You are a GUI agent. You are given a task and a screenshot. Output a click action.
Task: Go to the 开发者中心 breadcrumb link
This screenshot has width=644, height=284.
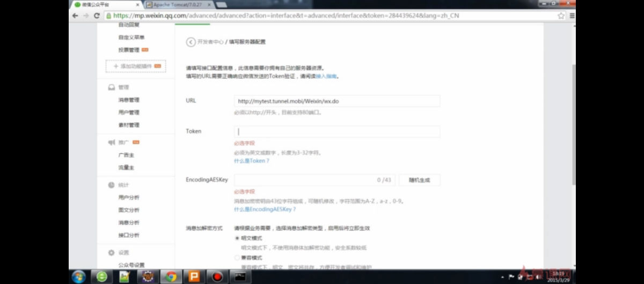coord(210,42)
